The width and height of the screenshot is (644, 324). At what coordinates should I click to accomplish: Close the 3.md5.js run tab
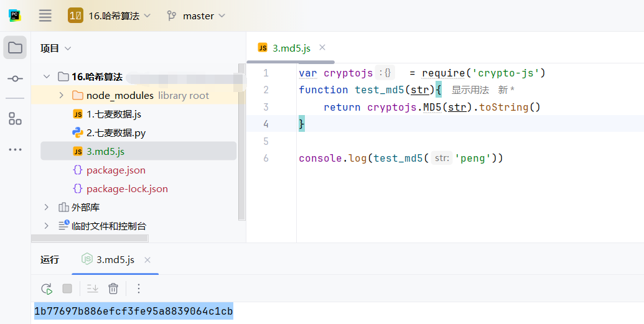147,259
